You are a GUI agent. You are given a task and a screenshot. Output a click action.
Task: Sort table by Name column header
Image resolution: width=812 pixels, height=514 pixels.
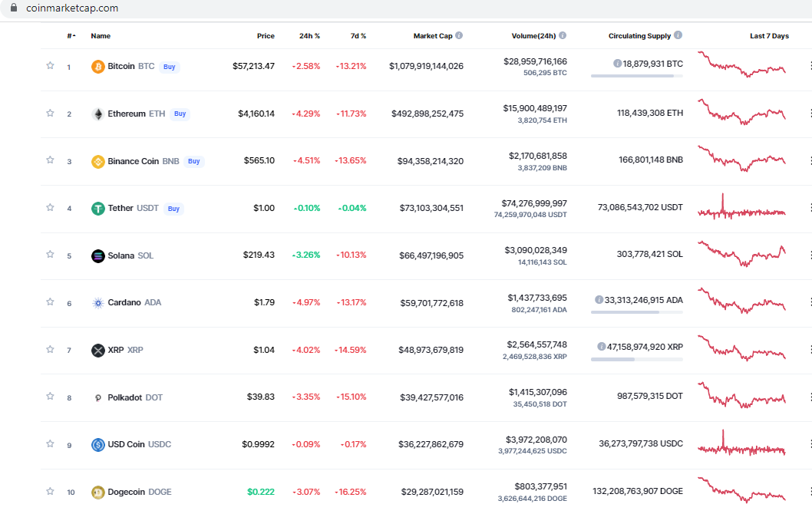coord(101,36)
